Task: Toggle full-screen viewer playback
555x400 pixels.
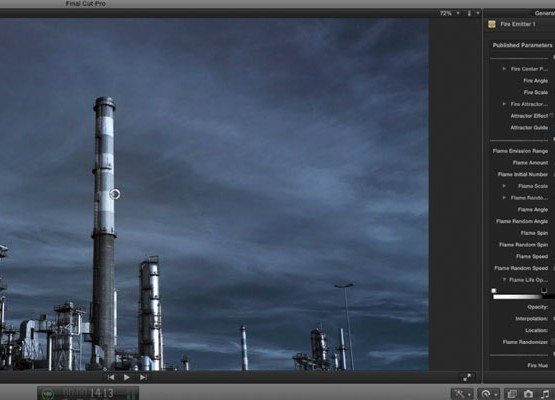Action: point(467,377)
